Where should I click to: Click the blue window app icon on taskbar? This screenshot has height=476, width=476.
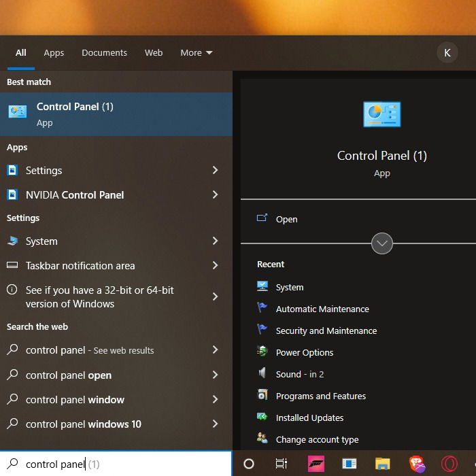[x=350, y=464]
